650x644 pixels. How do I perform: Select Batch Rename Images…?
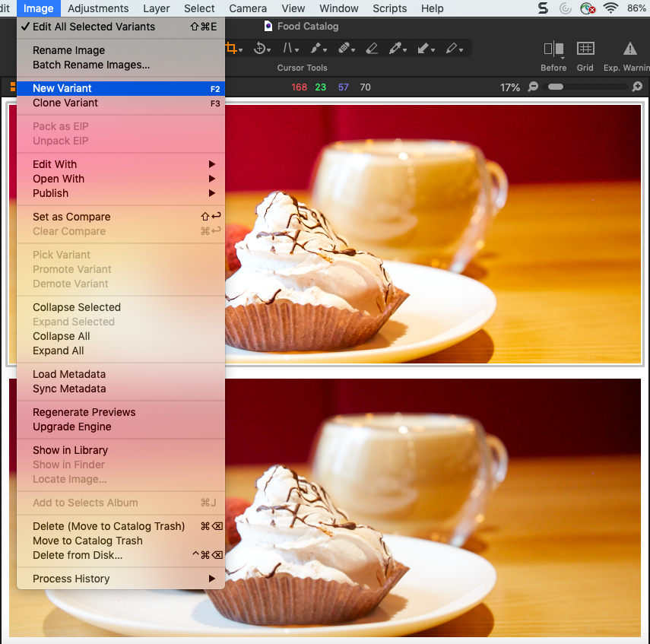pos(121,65)
